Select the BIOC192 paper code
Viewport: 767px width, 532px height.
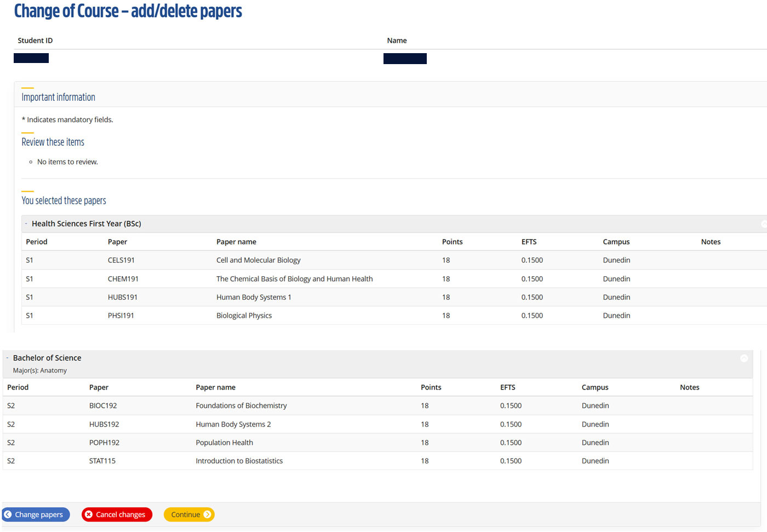[x=103, y=405]
